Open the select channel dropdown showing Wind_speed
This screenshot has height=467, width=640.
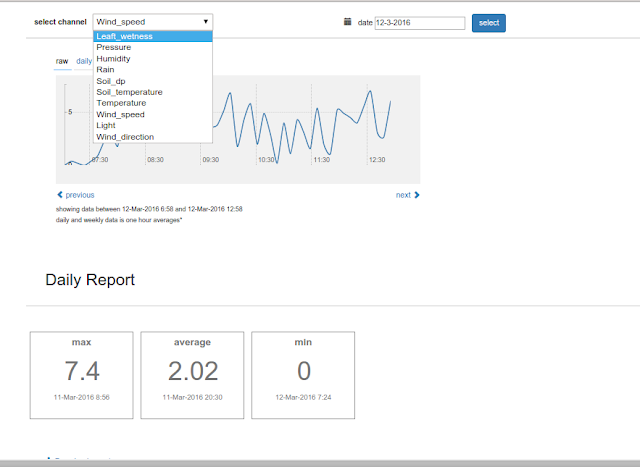(153, 22)
